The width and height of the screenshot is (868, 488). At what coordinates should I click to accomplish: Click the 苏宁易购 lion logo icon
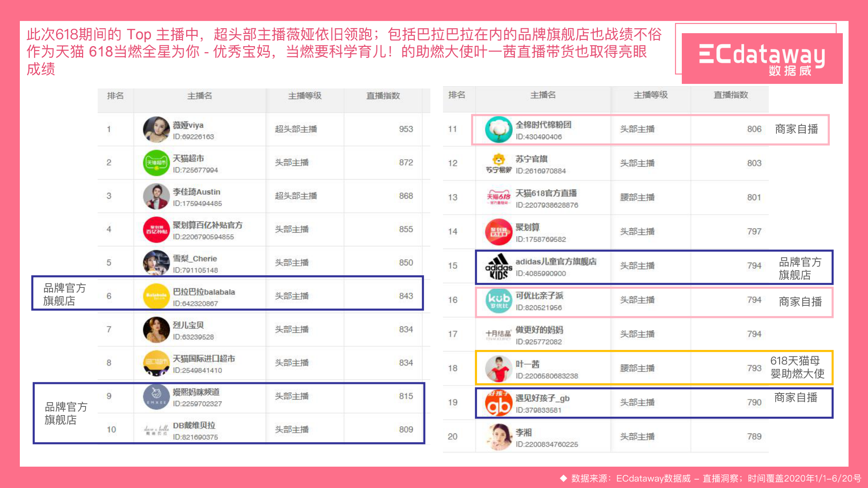[x=498, y=163]
